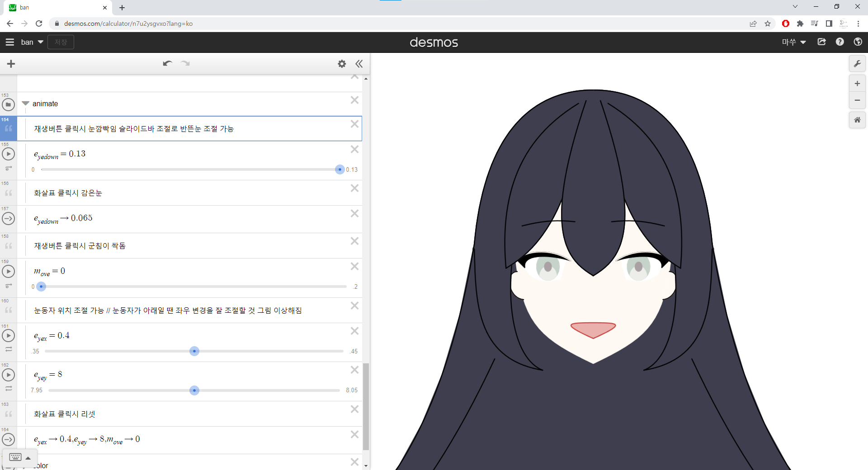Open the hamburger graph menu
This screenshot has width=868, height=470.
coord(10,42)
